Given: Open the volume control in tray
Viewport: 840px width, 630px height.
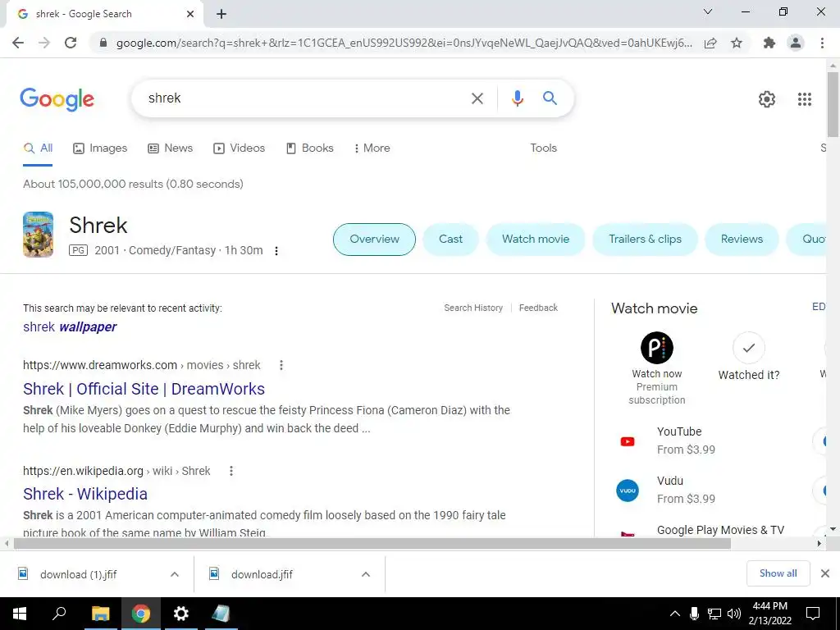Looking at the screenshot, I should (x=734, y=614).
